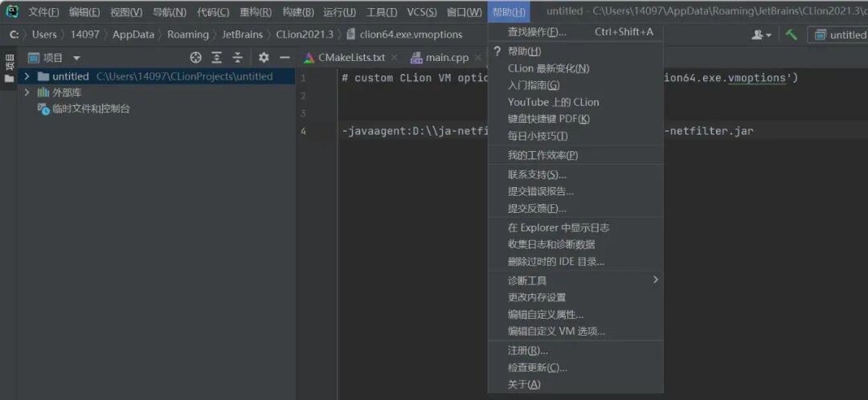Choose CLion 最新变化(N) menu entry
Image resolution: width=868 pixels, height=400 pixels.
[x=575, y=68]
